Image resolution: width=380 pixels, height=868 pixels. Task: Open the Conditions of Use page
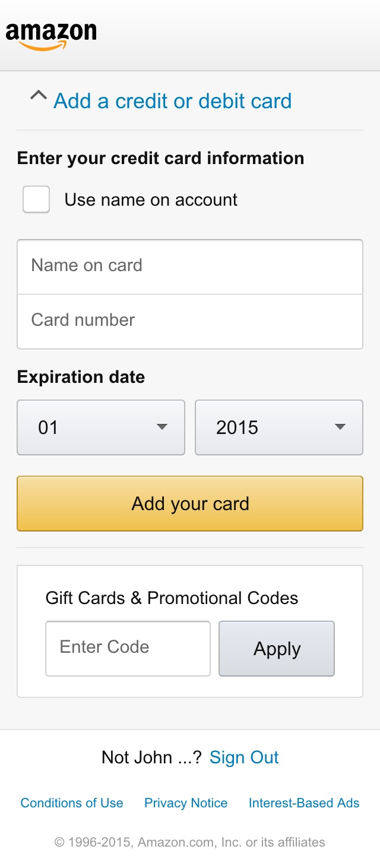71,803
